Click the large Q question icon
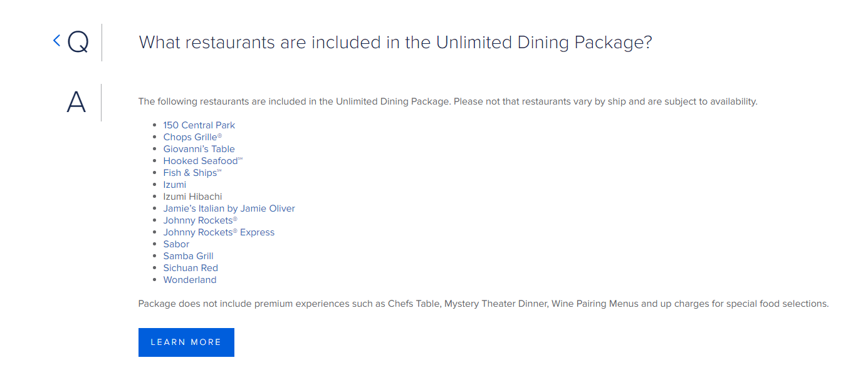 (x=78, y=43)
